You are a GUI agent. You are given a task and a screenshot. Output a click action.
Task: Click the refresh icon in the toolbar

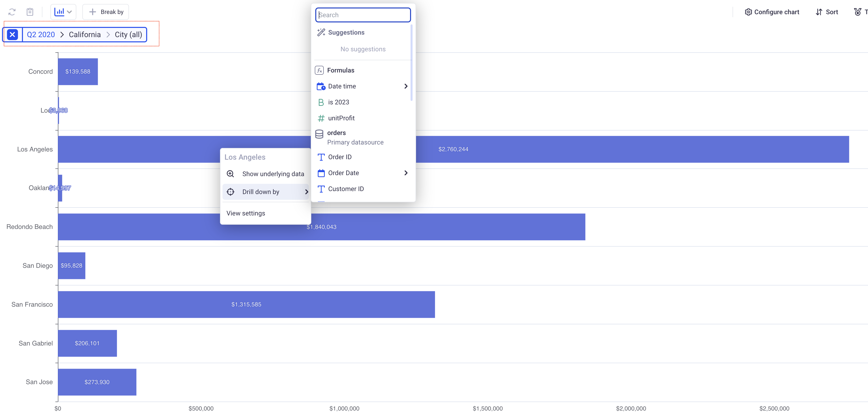12,12
